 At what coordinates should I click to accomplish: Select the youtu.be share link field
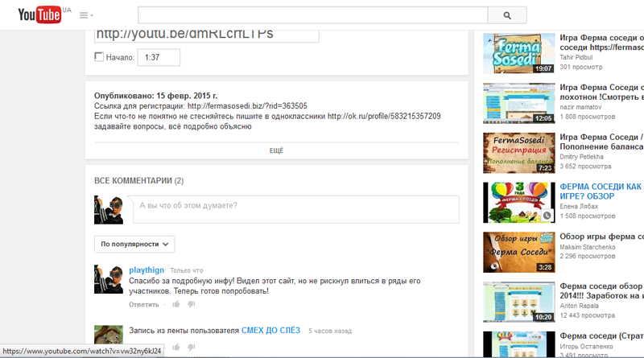[x=207, y=35]
